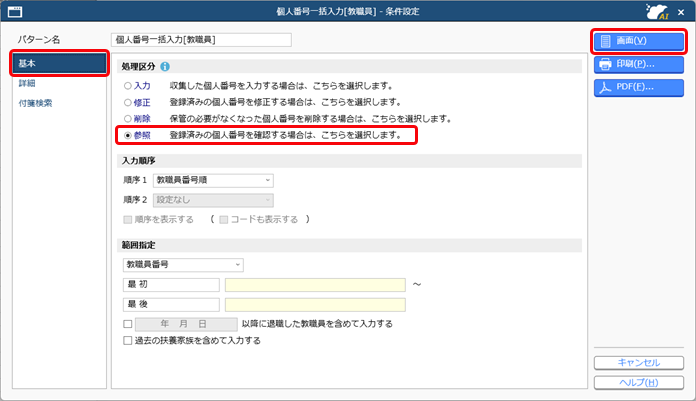This screenshot has height=401, width=696.
Task: Click the 最初 label field
Action: [x=171, y=285]
